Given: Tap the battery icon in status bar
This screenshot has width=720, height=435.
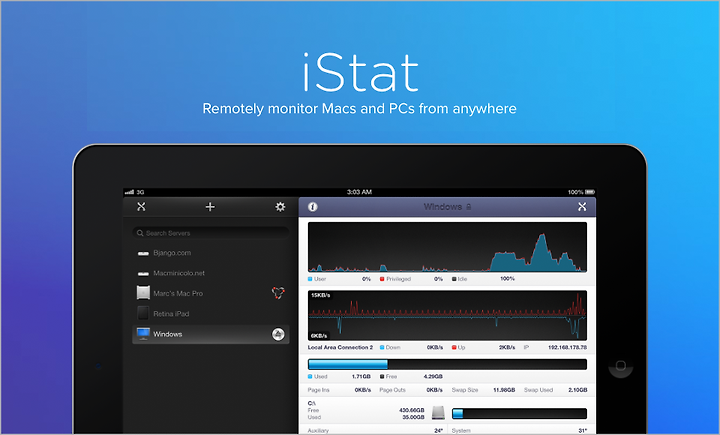Looking at the screenshot, I should click(x=590, y=192).
